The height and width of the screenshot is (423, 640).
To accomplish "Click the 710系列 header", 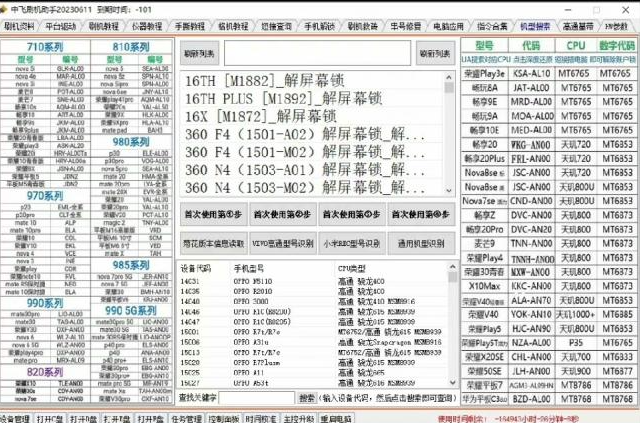I will coord(45,47).
